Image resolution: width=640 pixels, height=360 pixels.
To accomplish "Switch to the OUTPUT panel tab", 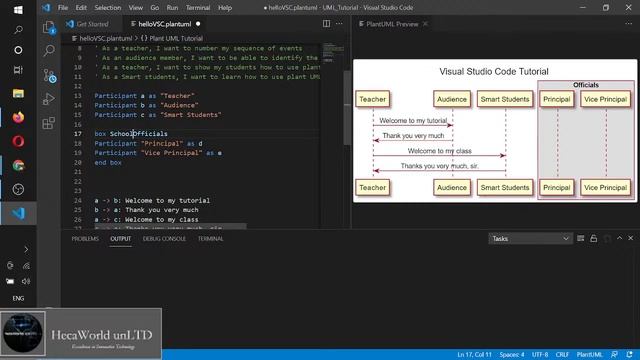I will 120,238.
